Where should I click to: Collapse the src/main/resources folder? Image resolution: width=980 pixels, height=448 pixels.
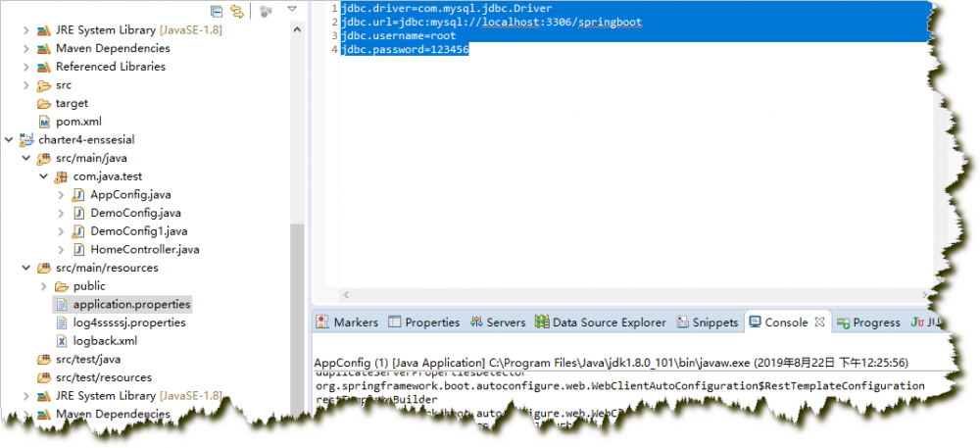(x=26, y=268)
